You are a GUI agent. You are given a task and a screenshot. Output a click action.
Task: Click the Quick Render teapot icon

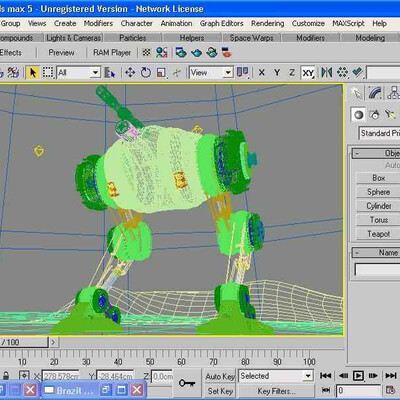coord(196,53)
